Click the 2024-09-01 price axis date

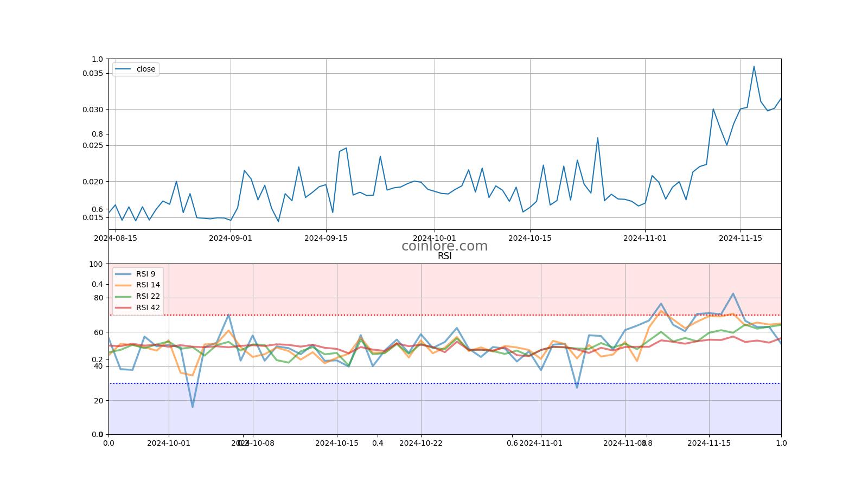click(x=231, y=238)
